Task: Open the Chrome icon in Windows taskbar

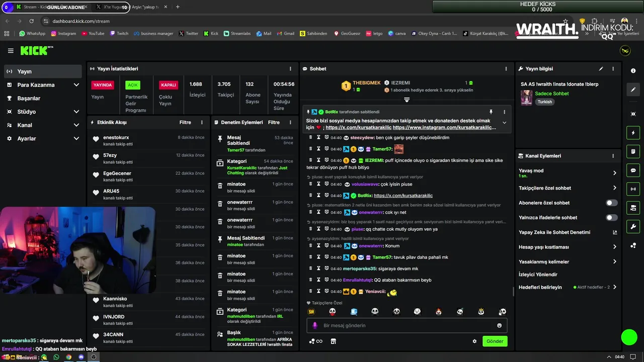Action: [68, 357]
